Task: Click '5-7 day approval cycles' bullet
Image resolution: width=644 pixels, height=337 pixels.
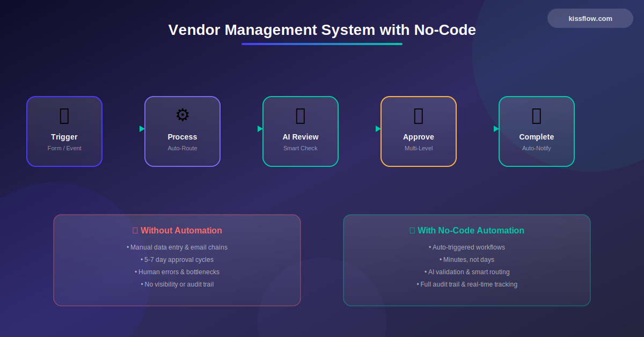Action: 177,260
